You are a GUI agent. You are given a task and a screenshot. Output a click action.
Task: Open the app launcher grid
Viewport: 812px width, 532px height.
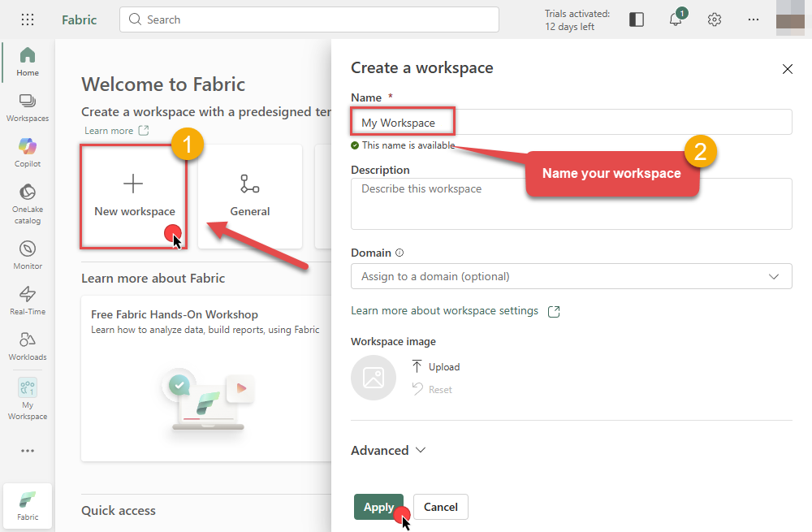(x=27, y=19)
